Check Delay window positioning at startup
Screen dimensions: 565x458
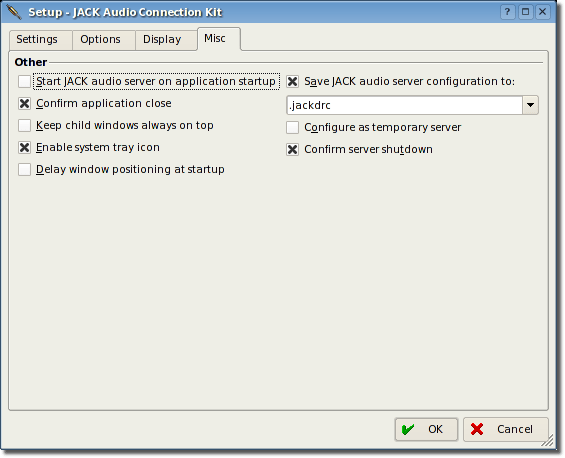coord(25,170)
